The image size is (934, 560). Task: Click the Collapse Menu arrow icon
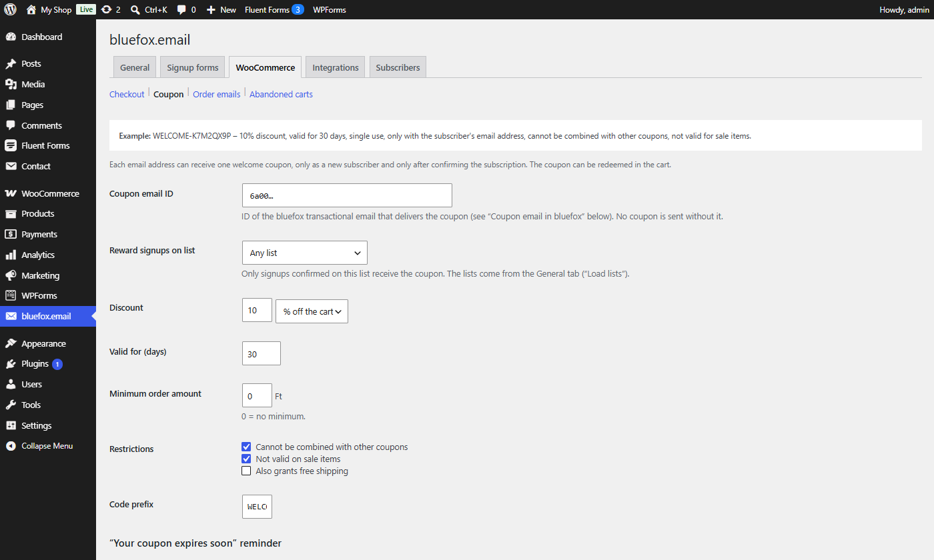11,446
